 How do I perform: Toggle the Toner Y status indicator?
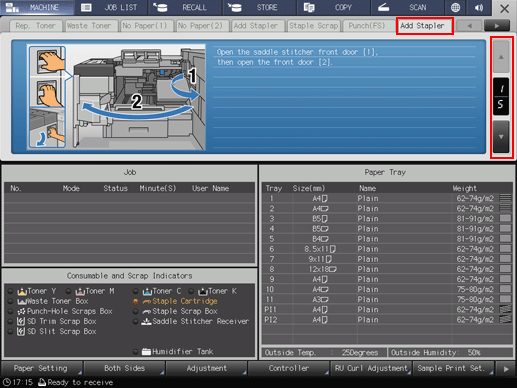[10, 291]
